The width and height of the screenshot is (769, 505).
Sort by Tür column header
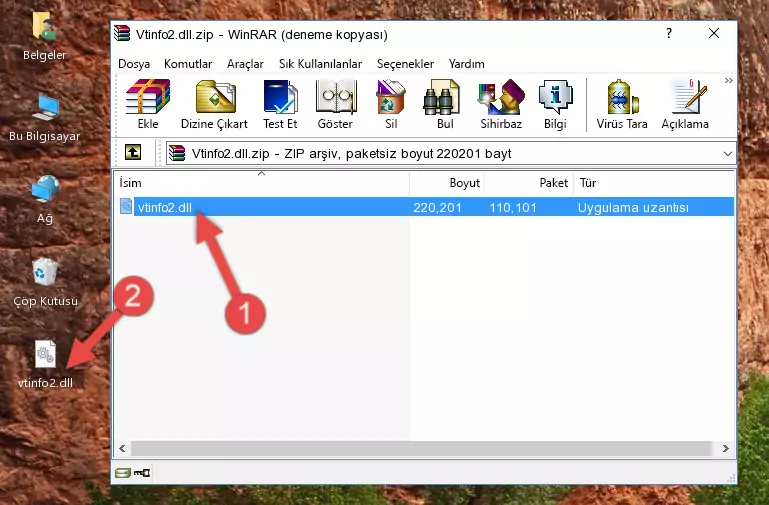click(x=654, y=182)
